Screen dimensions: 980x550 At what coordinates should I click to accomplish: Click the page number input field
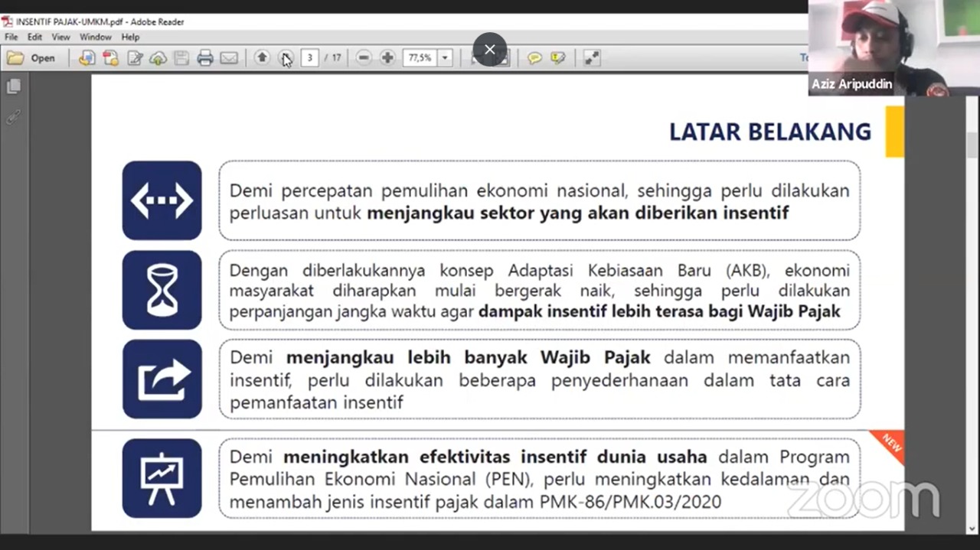click(309, 57)
